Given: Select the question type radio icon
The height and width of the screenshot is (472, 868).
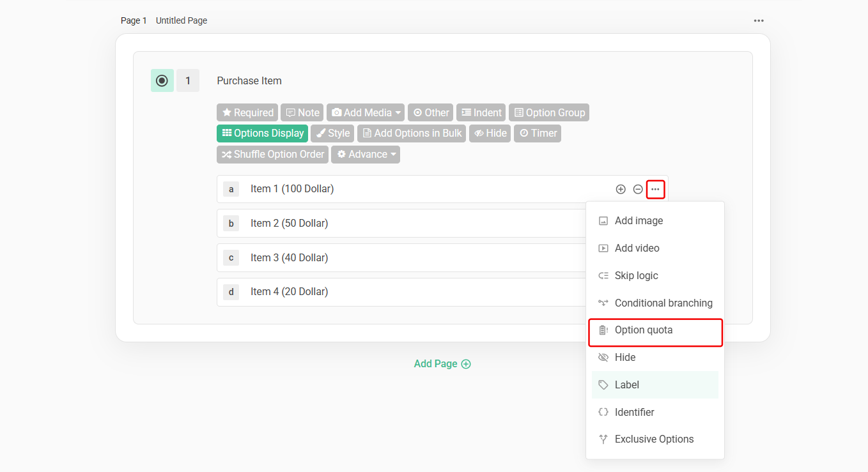Looking at the screenshot, I should (x=162, y=80).
